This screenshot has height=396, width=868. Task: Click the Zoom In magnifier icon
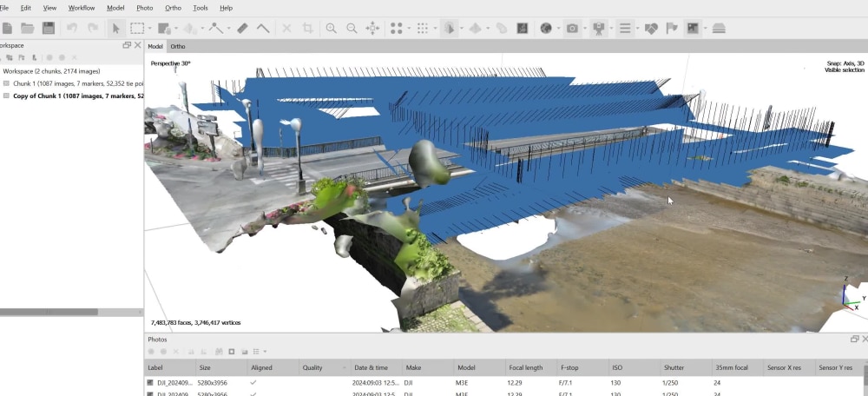pos(331,29)
